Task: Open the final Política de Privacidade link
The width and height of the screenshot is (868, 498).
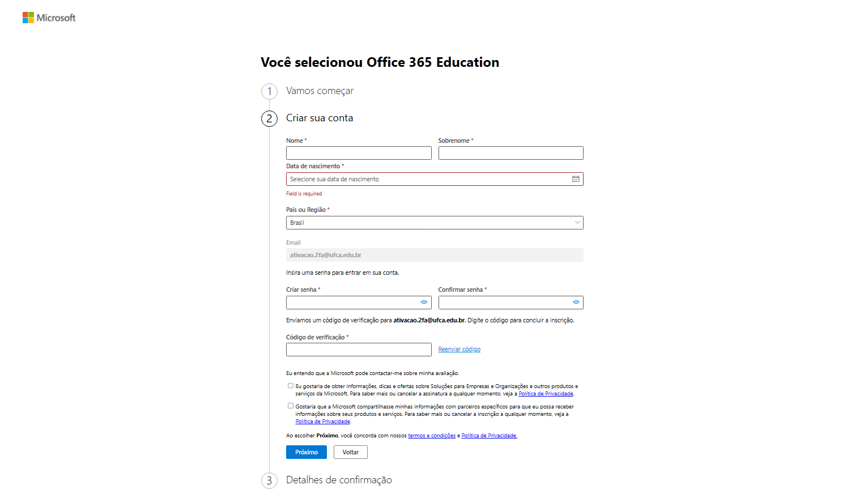Action: (489, 436)
